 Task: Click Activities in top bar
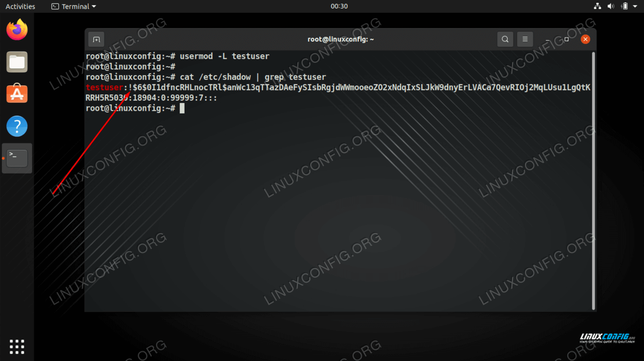[20, 6]
